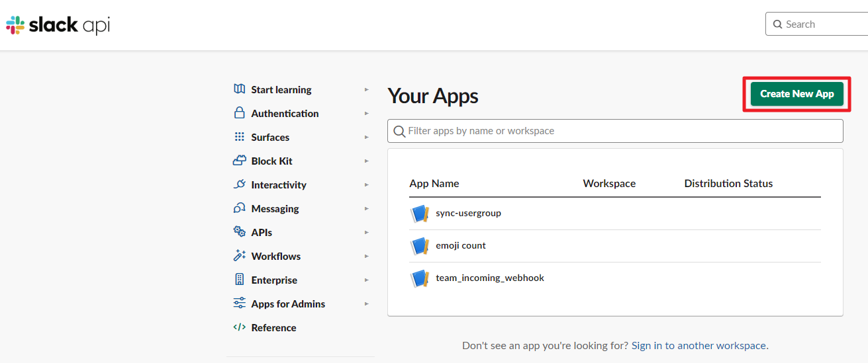Image resolution: width=868 pixels, height=363 pixels.
Task: Expand the Interactivity section arrow
Action: [367, 184]
